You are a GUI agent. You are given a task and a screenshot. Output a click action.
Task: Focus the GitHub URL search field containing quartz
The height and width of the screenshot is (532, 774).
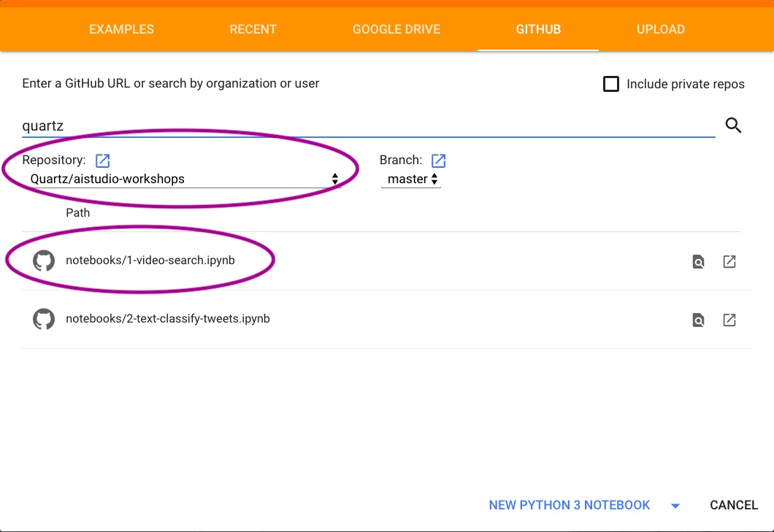[x=368, y=126]
